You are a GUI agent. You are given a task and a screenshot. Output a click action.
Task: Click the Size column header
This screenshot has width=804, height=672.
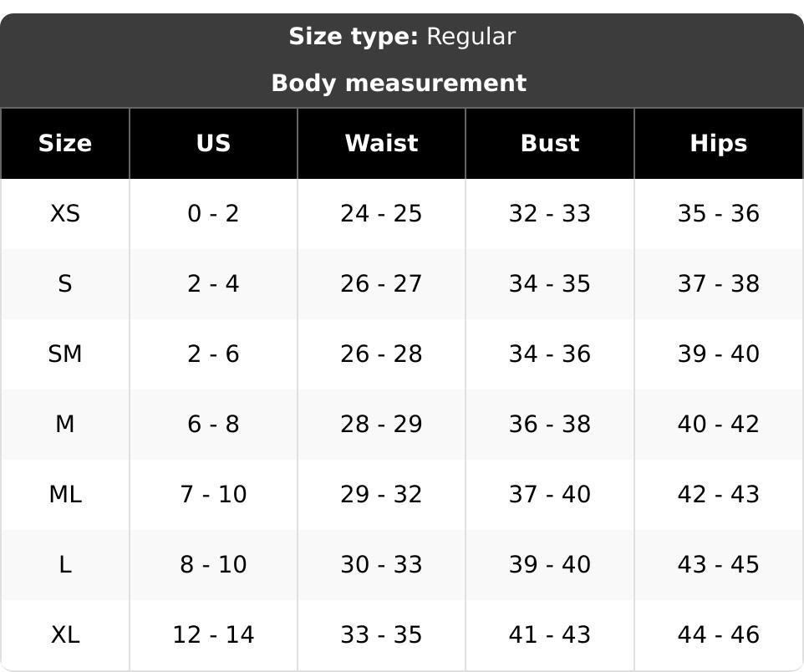point(65,143)
